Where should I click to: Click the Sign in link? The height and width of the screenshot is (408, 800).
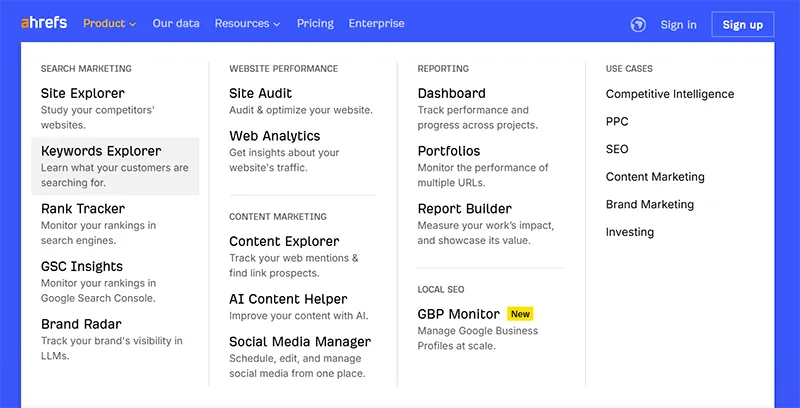click(679, 24)
